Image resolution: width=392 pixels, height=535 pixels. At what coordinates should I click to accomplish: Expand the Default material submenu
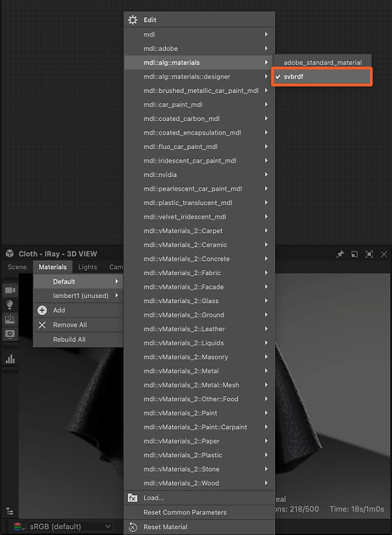[x=78, y=282]
